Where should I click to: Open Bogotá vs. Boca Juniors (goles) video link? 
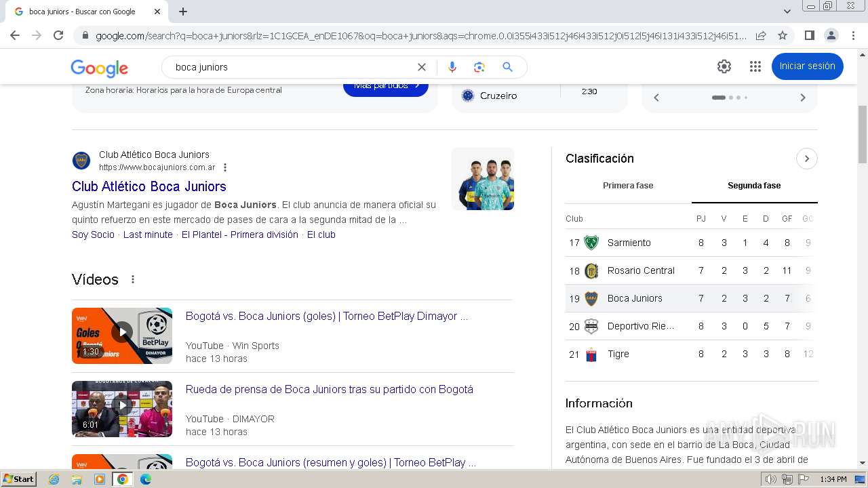click(327, 317)
